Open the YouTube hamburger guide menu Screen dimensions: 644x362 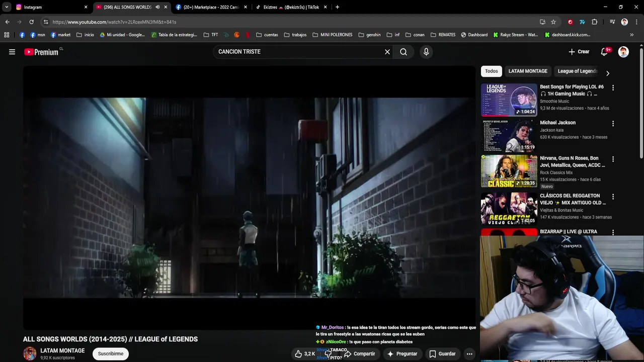[x=12, y=52]
